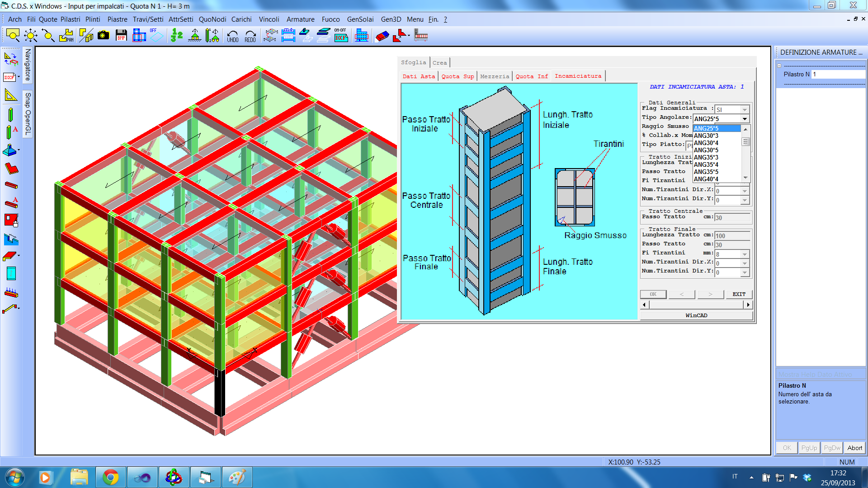Click the eraser tool icon
This screenshot has height=488, width=868.
[382, 36]
